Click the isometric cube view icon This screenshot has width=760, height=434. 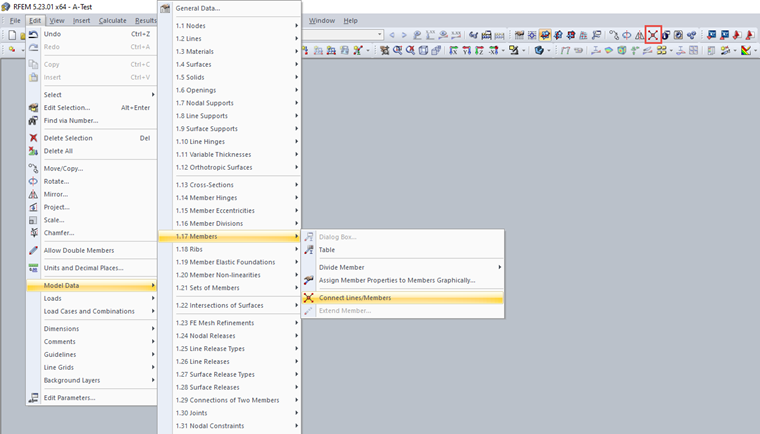coord(423,50)
